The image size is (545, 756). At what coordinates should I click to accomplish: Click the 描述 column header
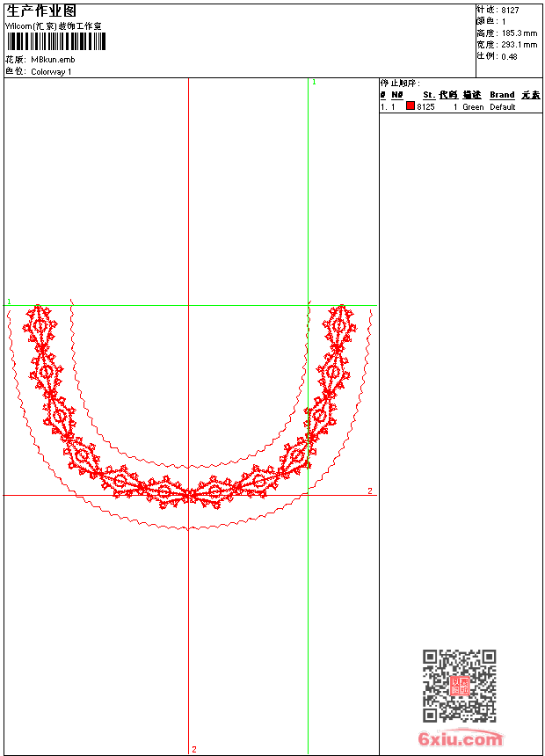coord(472,95)
